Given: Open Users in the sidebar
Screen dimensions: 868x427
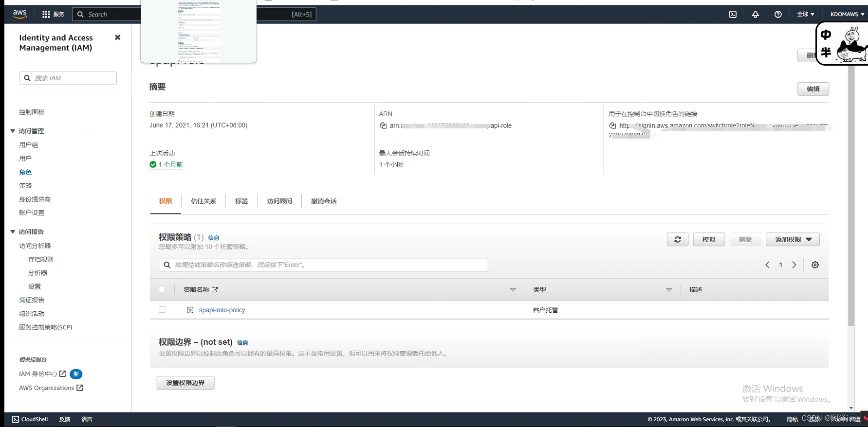Looking at the screenshot, I should point(25,159).
